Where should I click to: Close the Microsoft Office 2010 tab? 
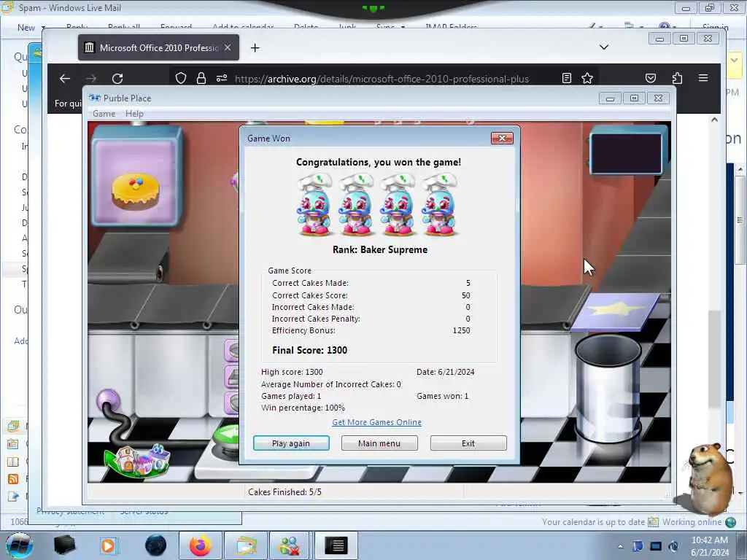[228, 47]
